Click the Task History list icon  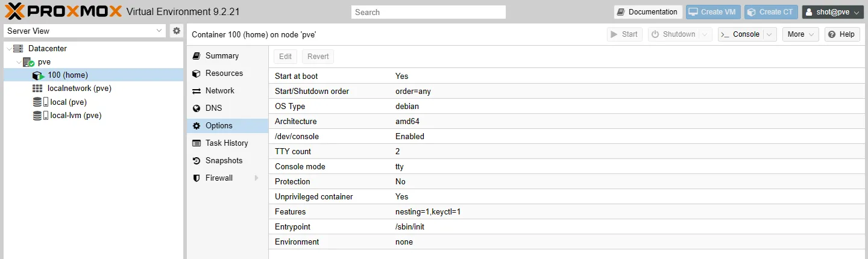196,143
